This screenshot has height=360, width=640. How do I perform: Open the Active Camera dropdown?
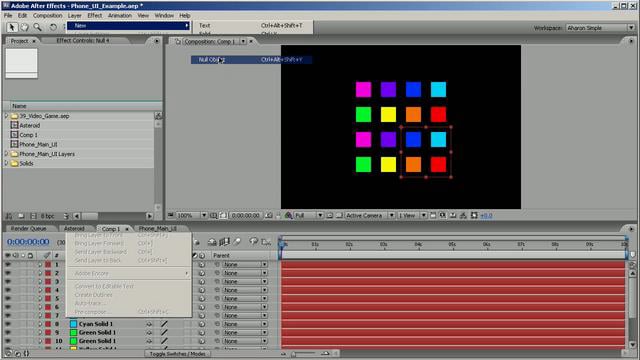click(x=370, y=215)
